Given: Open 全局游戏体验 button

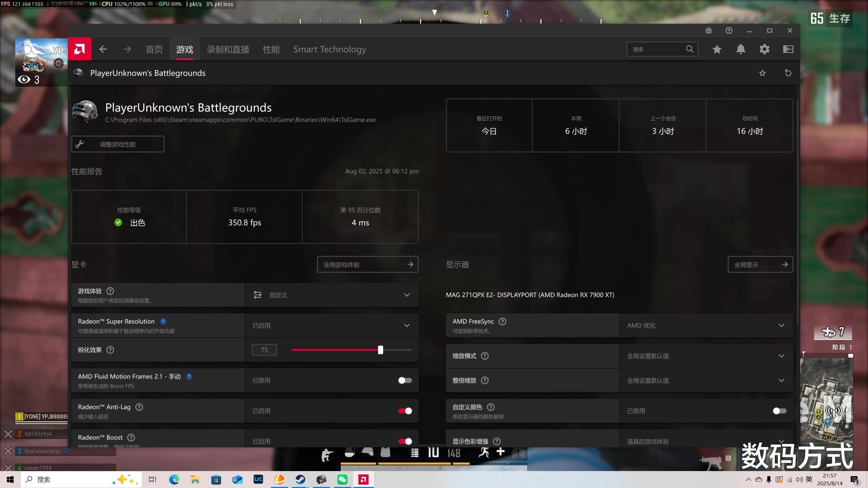Looking at the screenshot, I should [x=368, y=264].
